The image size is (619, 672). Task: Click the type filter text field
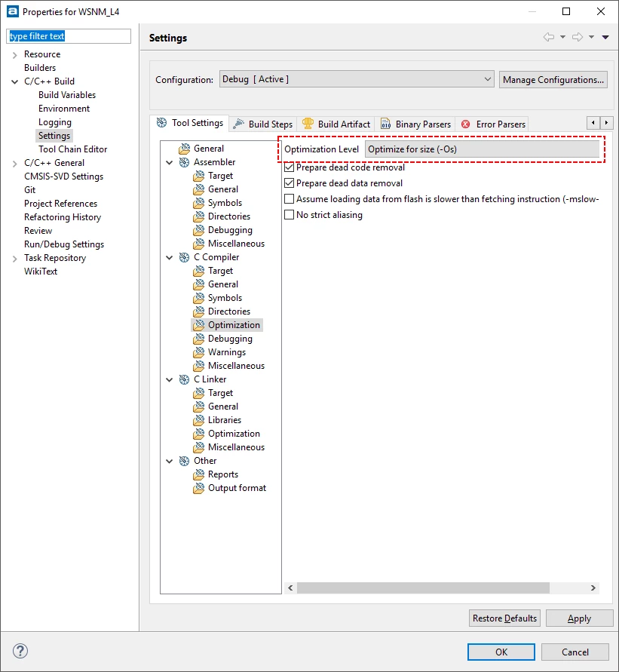tap(69, 36)
